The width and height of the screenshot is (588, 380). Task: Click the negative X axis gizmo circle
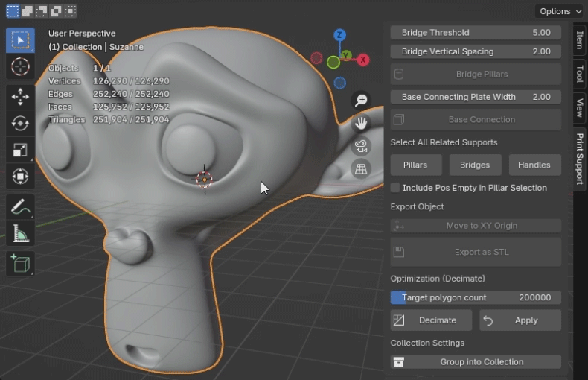(x=316, y=58)
